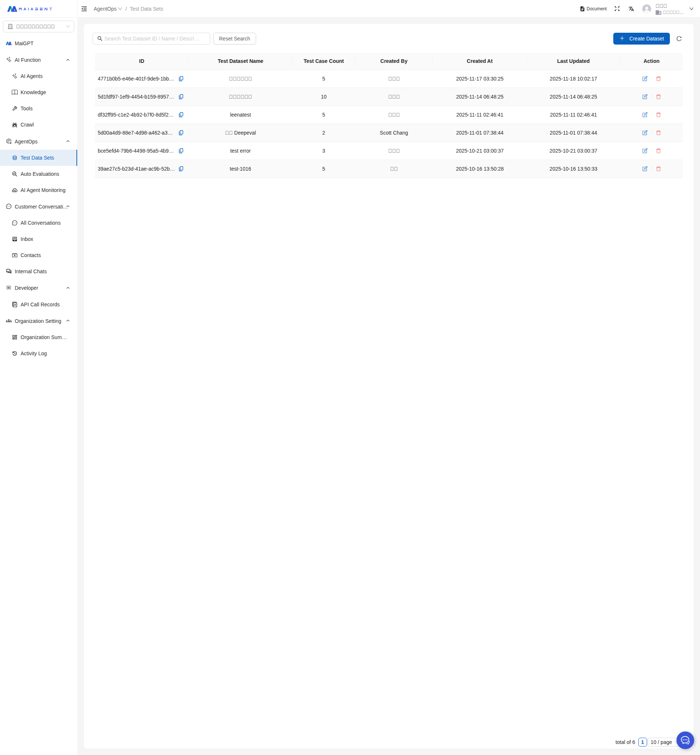This screenshot has width=700, height=755.
Task: Collapse the Developer sidebar section
Action: (x=68, y=288)
